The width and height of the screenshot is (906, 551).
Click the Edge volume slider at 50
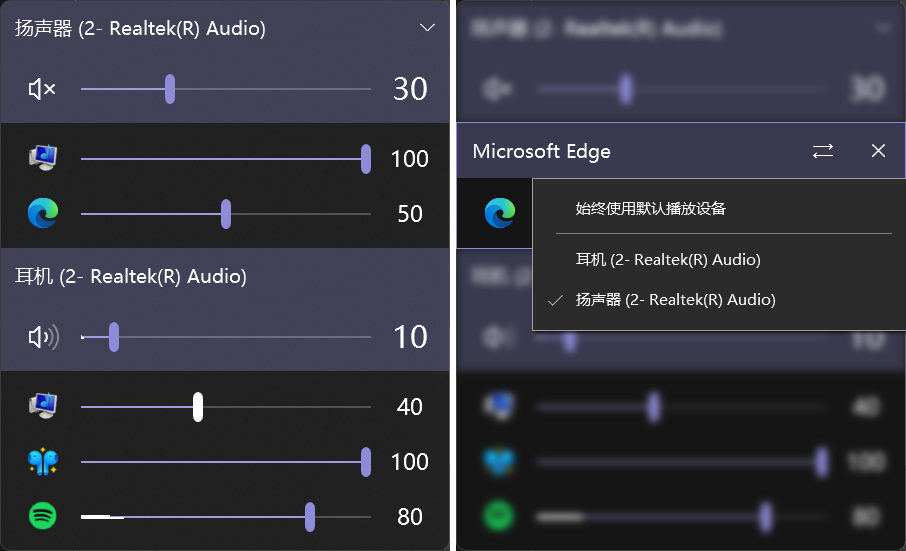tap(226, 213)
